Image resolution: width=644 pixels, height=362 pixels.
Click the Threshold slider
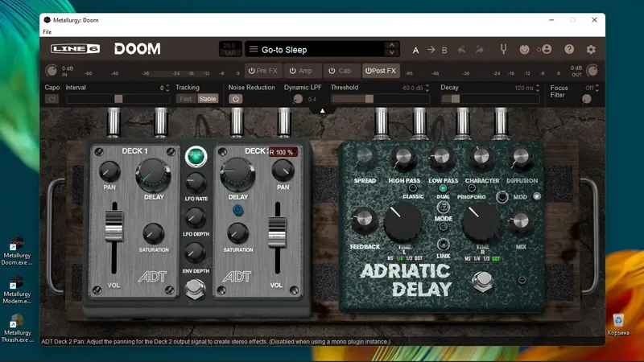pyautogui.click(x=381, y=99)
